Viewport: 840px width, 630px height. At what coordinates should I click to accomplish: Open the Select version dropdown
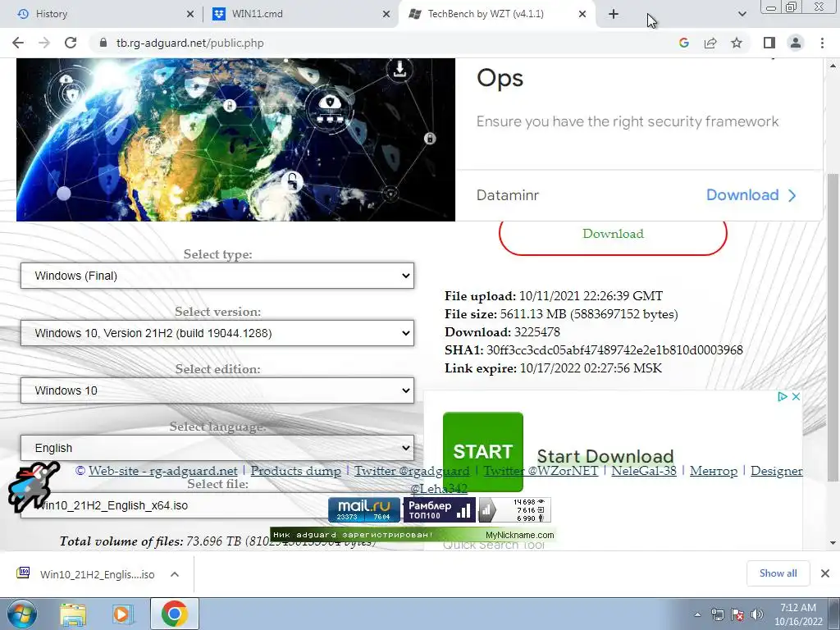point(217,333)
